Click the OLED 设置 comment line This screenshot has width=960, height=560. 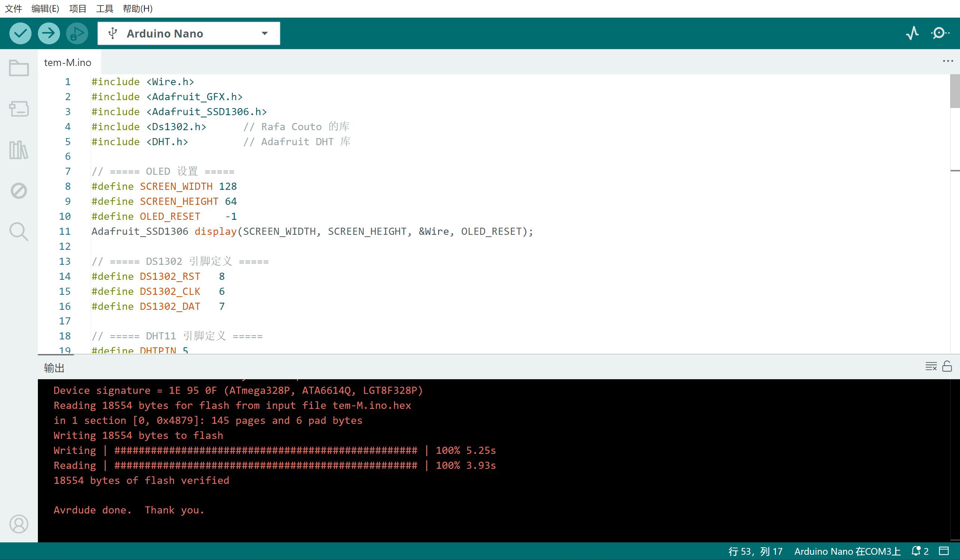click(x=163, y=171)
